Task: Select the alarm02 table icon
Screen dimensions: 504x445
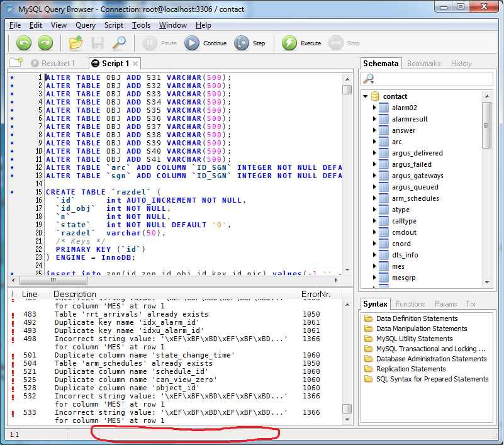Action: (x=383, y=108)
